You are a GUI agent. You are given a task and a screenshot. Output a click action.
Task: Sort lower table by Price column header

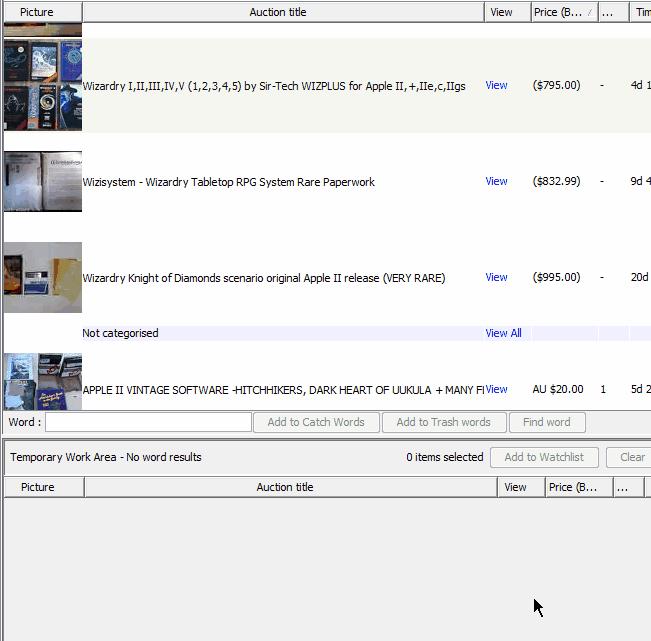click(x=579, y=487)
